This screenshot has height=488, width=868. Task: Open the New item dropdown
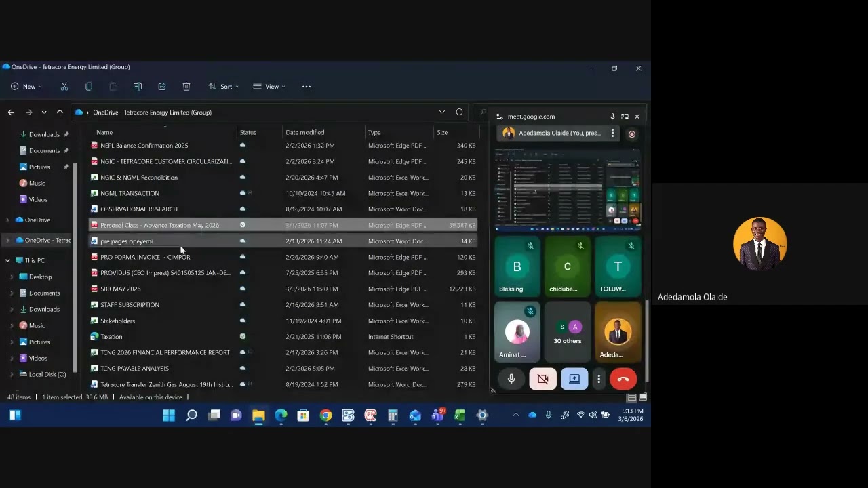26,87
